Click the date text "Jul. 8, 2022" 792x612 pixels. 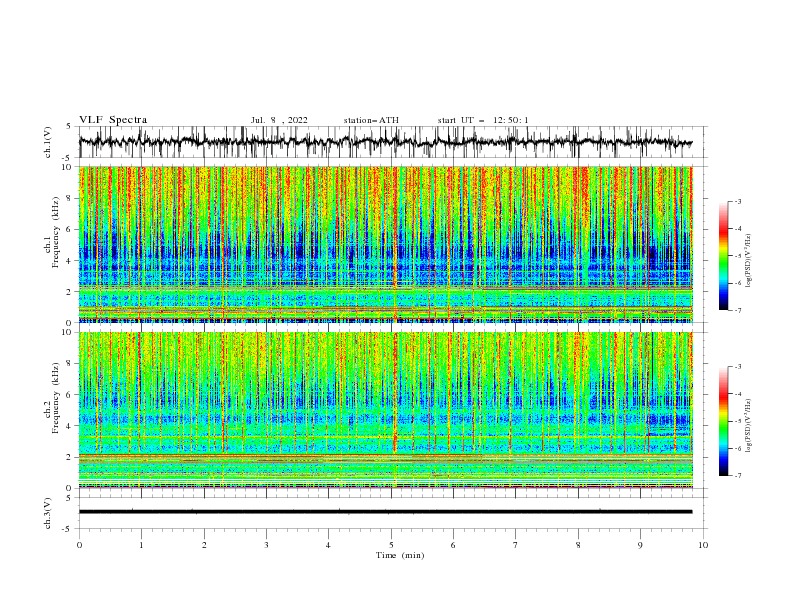pyautogui.click(x=279, y=120)
